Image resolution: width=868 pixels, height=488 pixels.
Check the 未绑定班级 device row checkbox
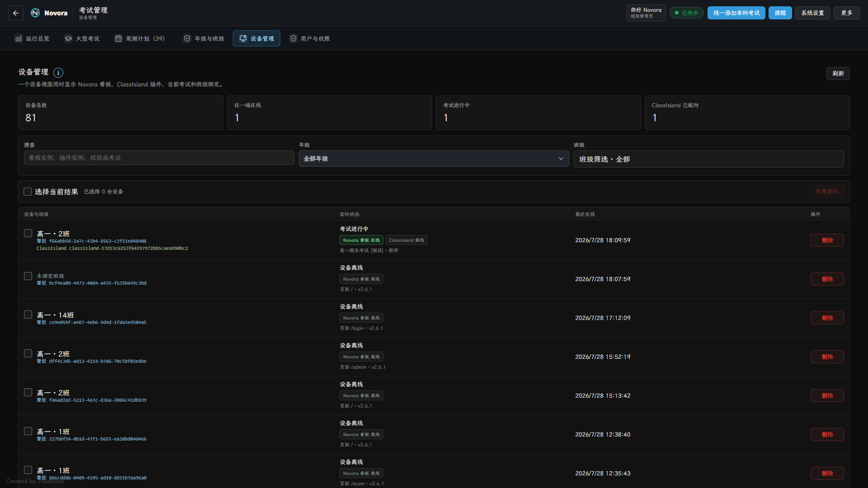point(28,276)
